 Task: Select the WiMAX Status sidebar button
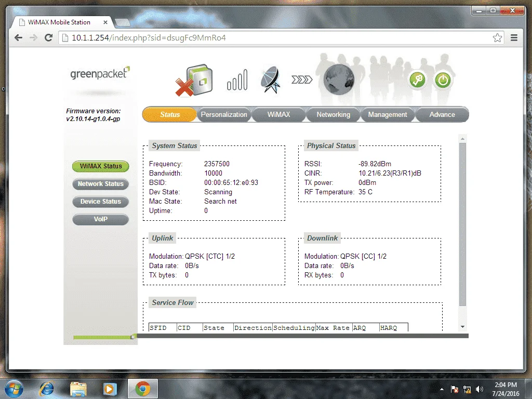click(x=101, y=166)
